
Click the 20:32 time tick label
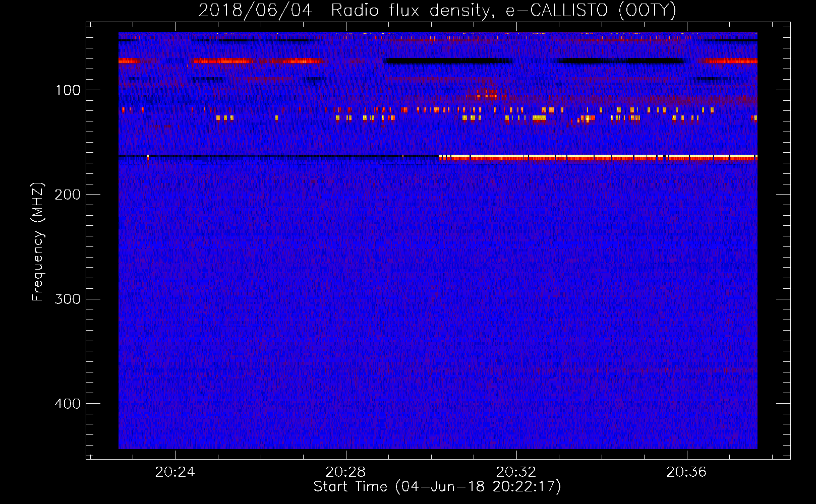(x=516, y=472)
